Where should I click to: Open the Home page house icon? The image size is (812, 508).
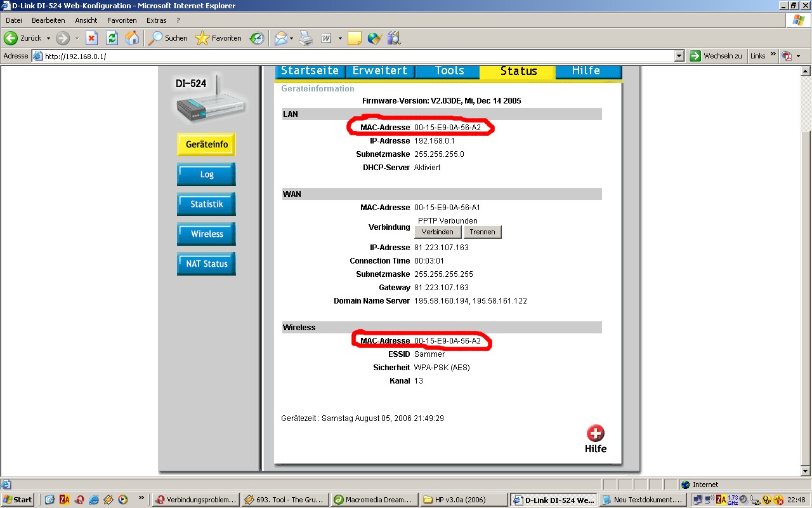(x=132, y=38)
